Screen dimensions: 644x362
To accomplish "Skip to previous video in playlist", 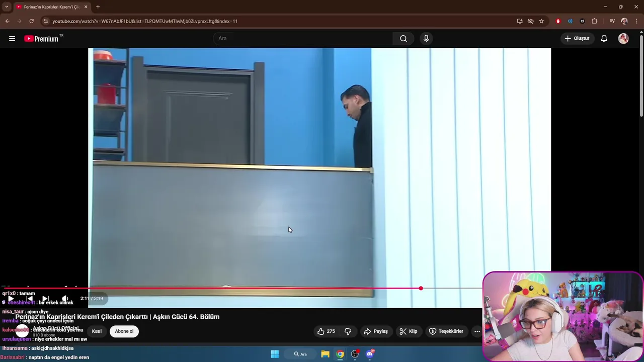I will point(29,299).
